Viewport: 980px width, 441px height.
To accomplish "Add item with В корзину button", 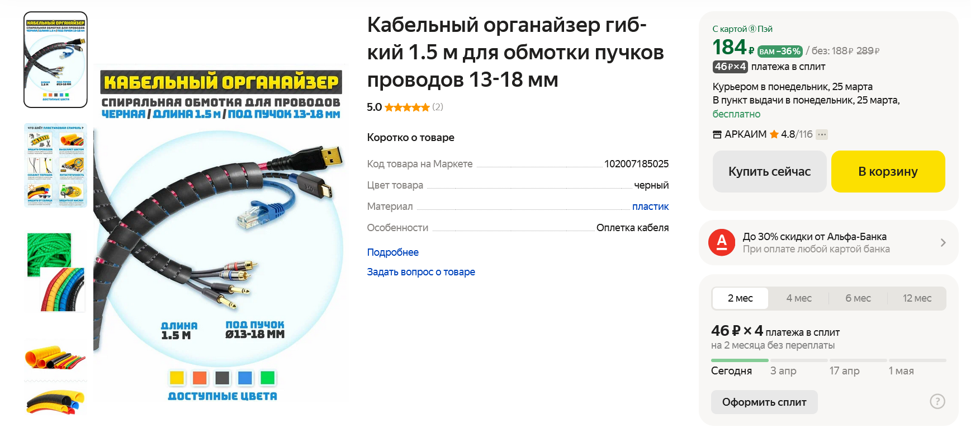I will (888, 171).
